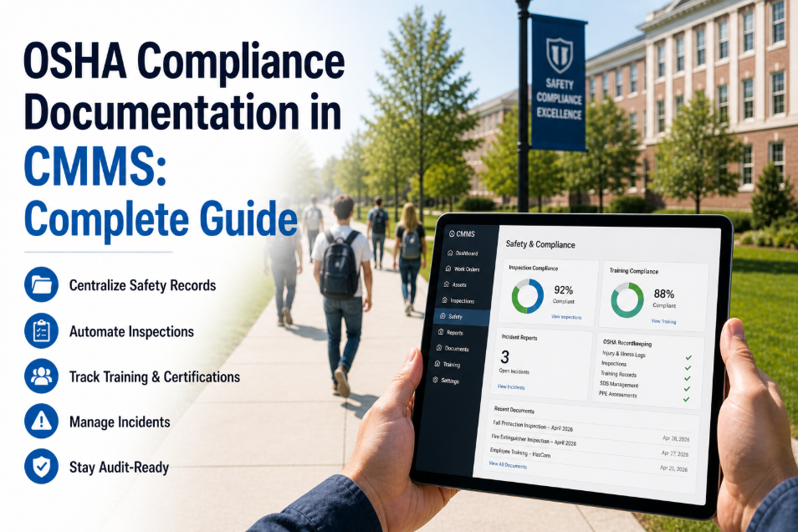Screen dimensions: 798x532
Task: Click the Inspections sidebar icon
Action: pyautogui.click(x=445, y=300)
